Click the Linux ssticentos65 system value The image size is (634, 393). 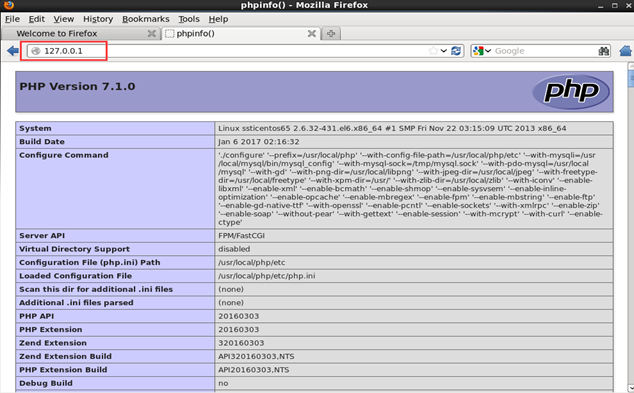pyautogui.click(x=392, y=128)
